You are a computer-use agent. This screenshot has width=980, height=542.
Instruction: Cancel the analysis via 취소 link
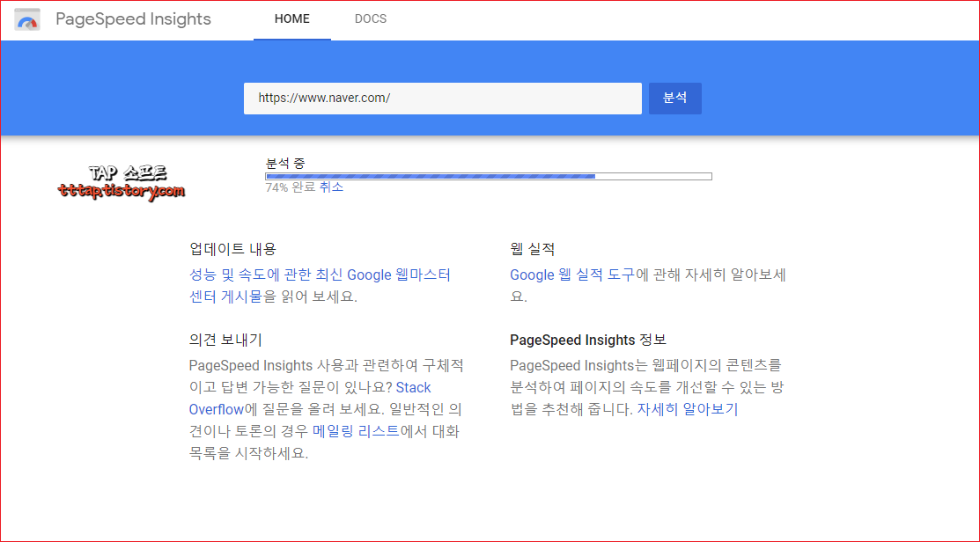coord(331,187)
